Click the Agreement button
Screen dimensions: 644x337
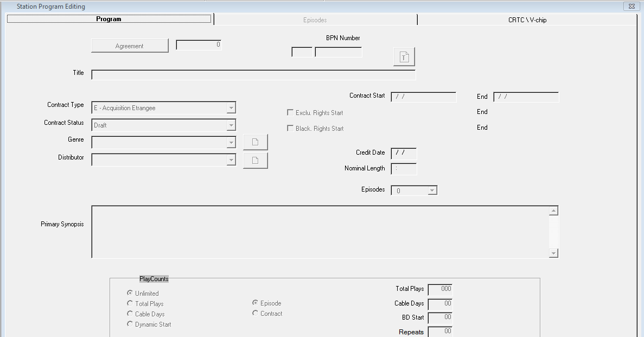130,46
